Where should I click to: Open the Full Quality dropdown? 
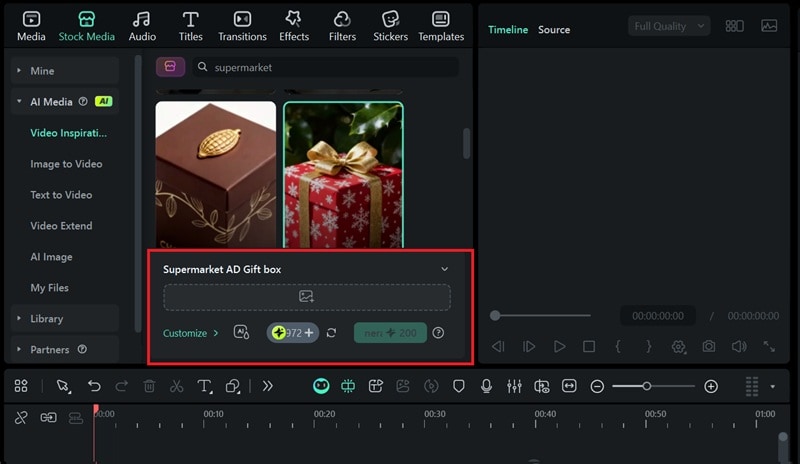click(669, 26)
